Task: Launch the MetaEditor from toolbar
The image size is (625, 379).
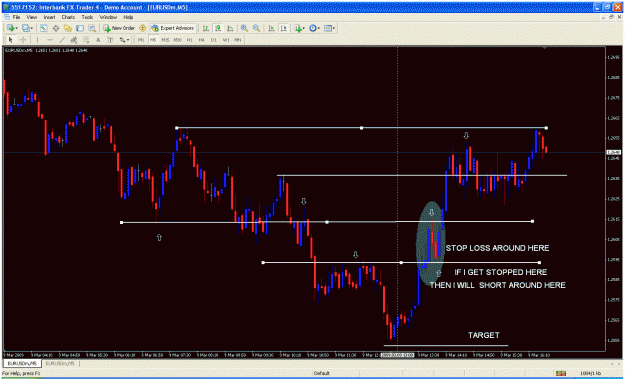Action: tap(142, 28)
